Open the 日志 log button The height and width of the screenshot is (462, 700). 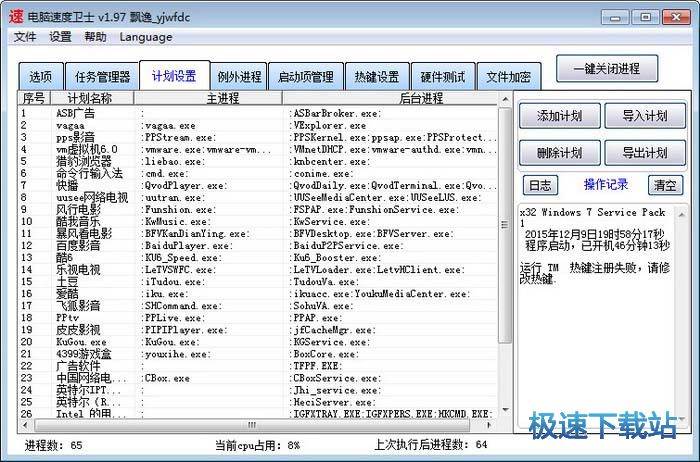click(x=540, y=185)
